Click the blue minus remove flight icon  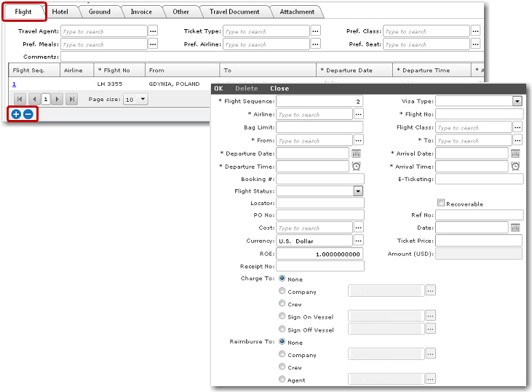pos(28,114)
